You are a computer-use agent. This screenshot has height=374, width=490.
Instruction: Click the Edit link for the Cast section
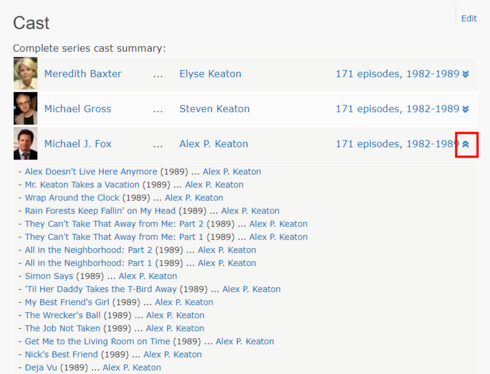[x=469, y=18]
